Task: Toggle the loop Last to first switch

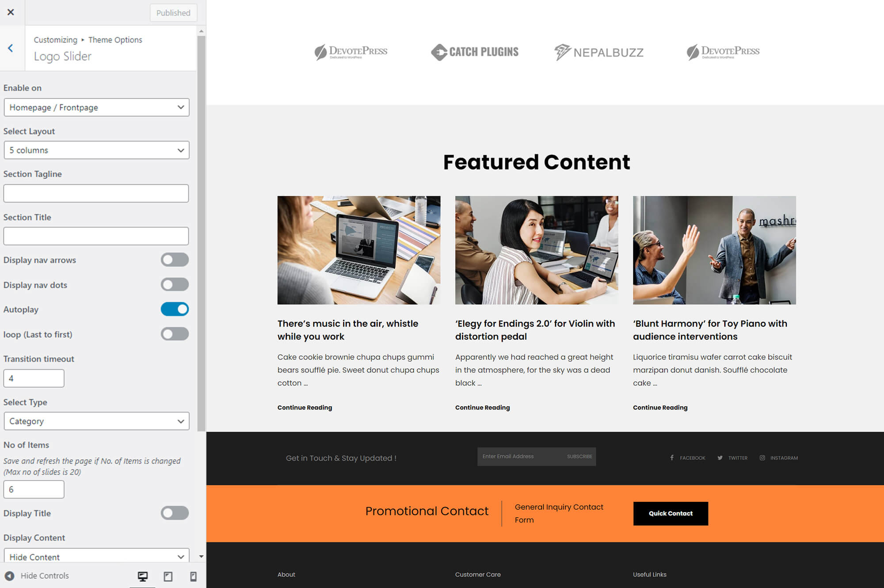Action: [175, 334]
